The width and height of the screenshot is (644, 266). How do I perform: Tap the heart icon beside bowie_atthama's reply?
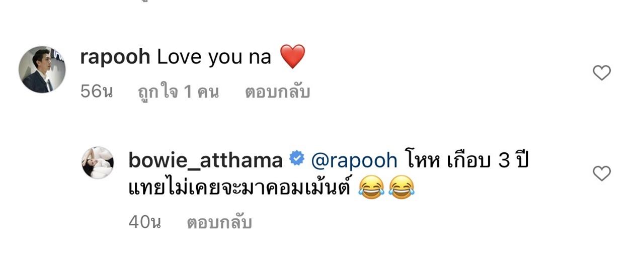pos(602,173)
